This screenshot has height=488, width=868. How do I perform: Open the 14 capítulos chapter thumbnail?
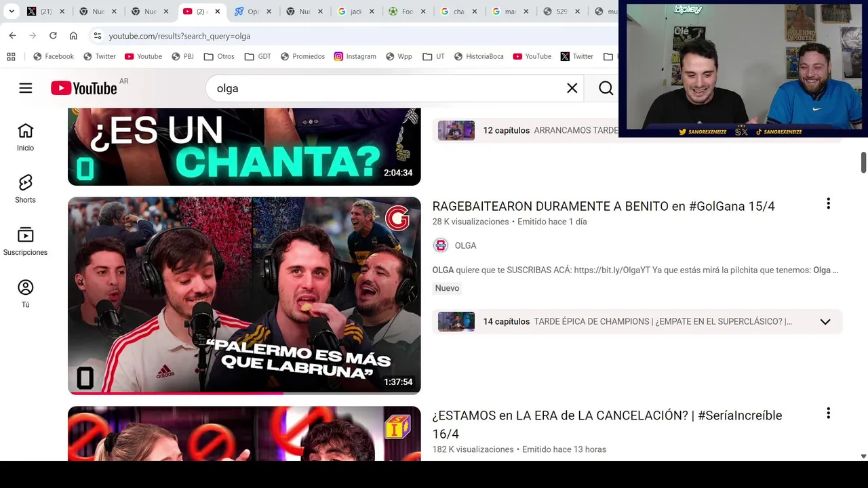click(456, 321)
